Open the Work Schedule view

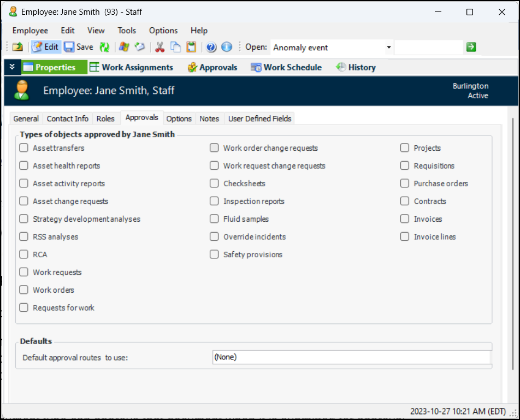pos(286,67)
